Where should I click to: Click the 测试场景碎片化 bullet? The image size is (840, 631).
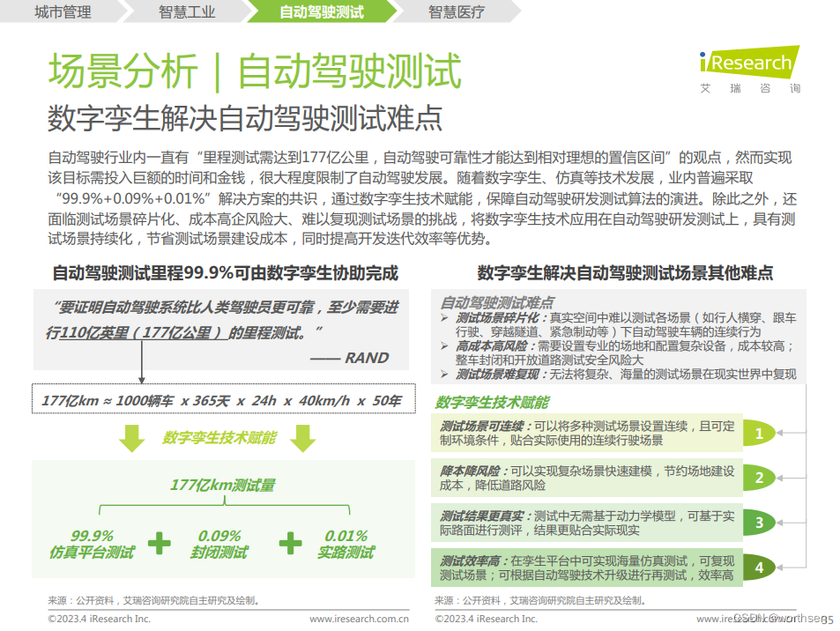click(626, 324)
